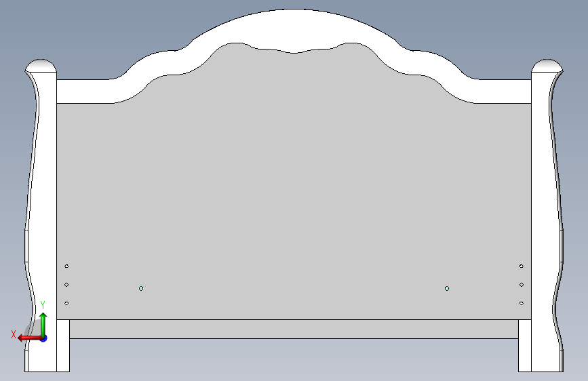Viewport: 588px width, 381px height.
Task: Select the rounded cap on left post
Action: coord(41,66)
